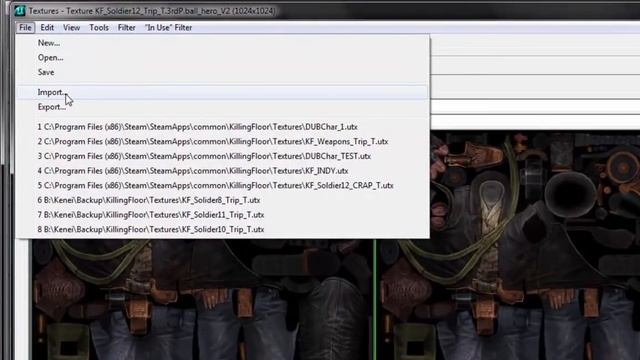Select Save in the File menu
640x360 pixels.
click(222, 72)
